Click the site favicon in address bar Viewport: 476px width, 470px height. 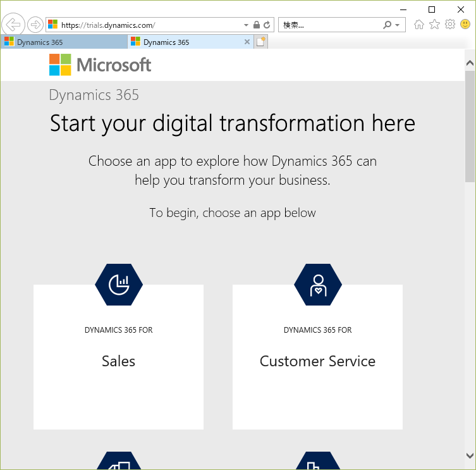(53, 24)
